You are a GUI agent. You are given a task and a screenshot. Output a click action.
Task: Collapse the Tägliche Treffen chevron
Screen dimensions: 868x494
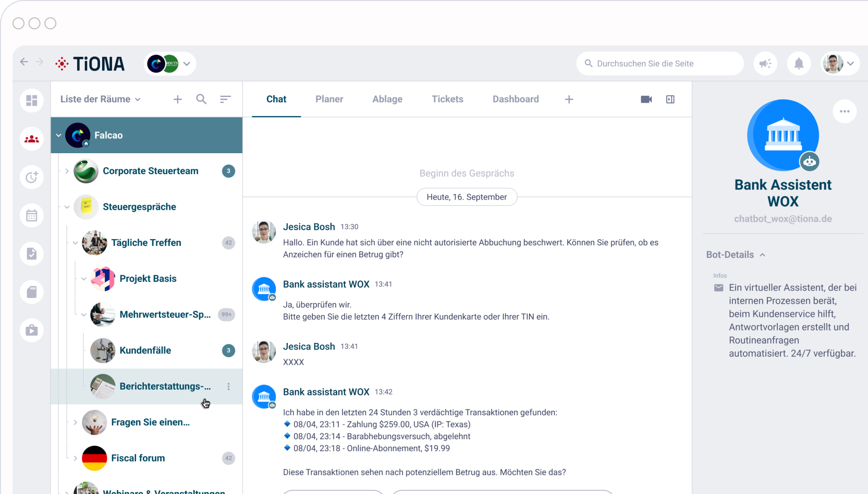[x=75, y=243]
